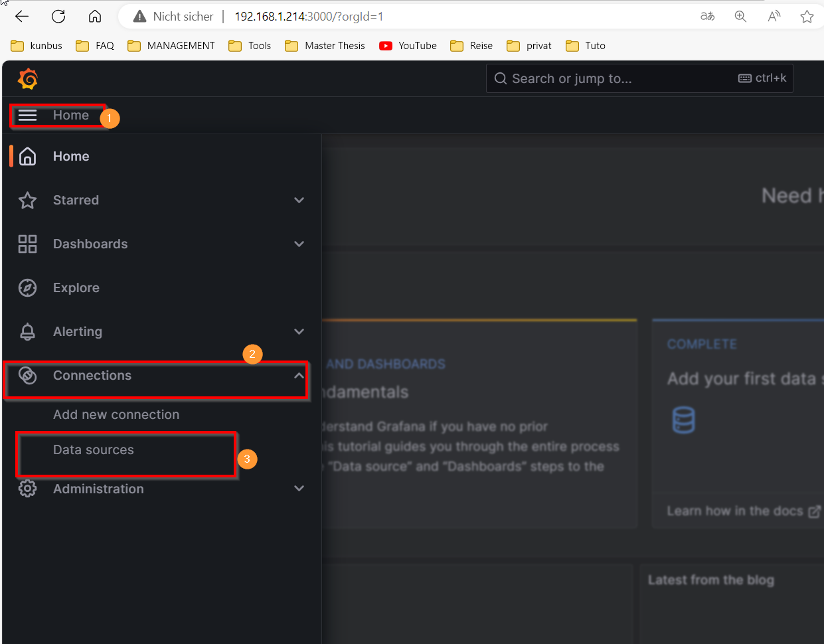Open Explore in the sidebar menu
The image size is (824, 644).
click(76, 287)
